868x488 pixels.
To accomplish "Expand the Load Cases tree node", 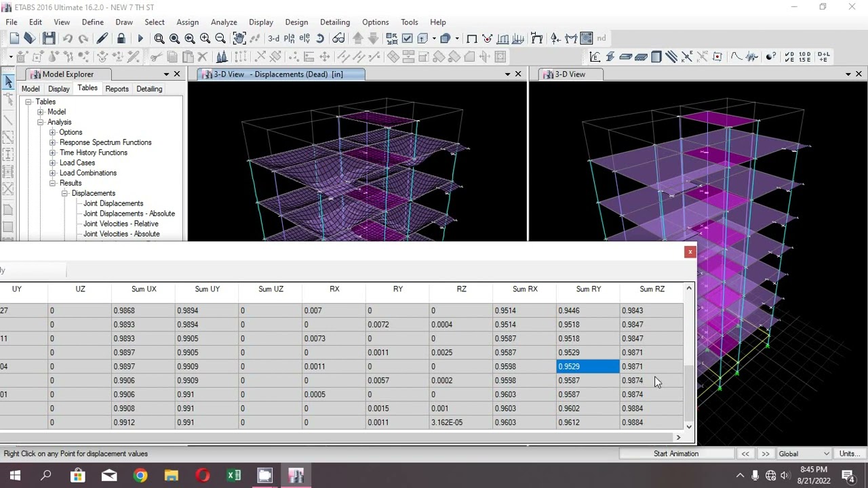I will (x=52, y=163).
